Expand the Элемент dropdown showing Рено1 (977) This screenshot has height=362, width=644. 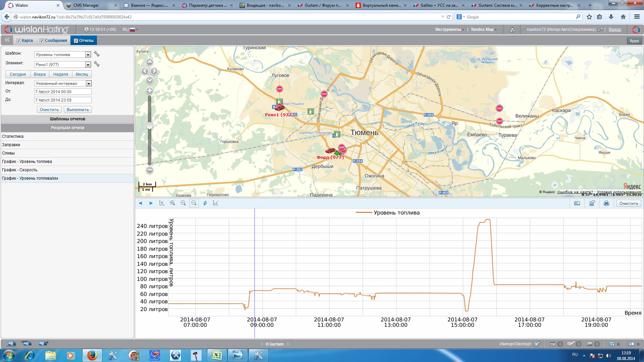coord(88,65)
